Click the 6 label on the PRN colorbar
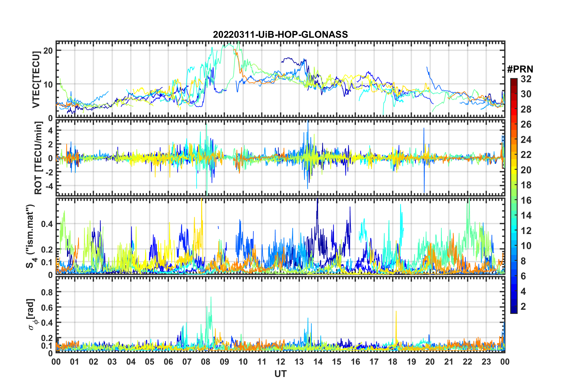Image resolution: width=561 pixels, height=392 pixels. (x=523, y=276)
